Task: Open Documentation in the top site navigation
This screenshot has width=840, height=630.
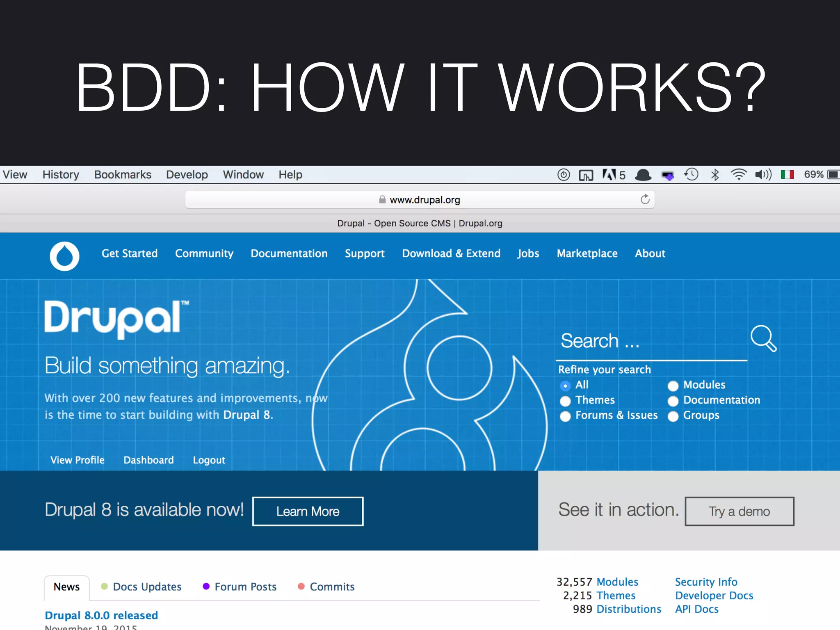Action: (289, 253)
